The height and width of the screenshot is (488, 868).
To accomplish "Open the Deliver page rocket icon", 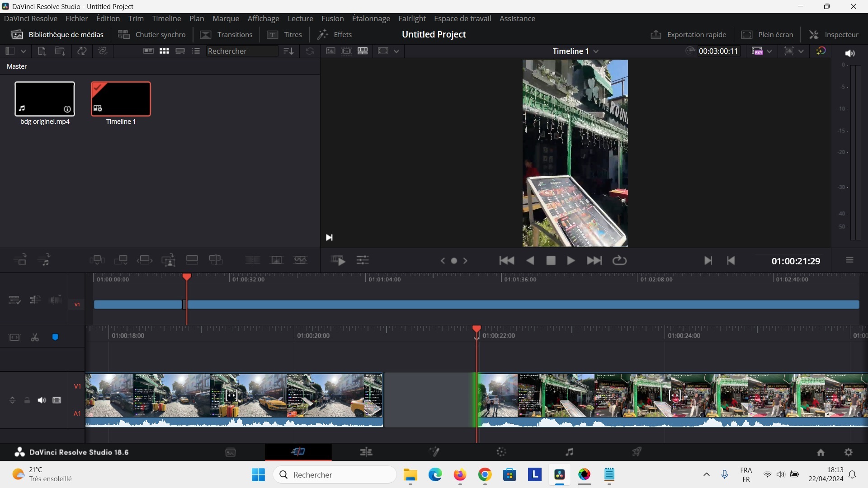I will click(637, 452).
